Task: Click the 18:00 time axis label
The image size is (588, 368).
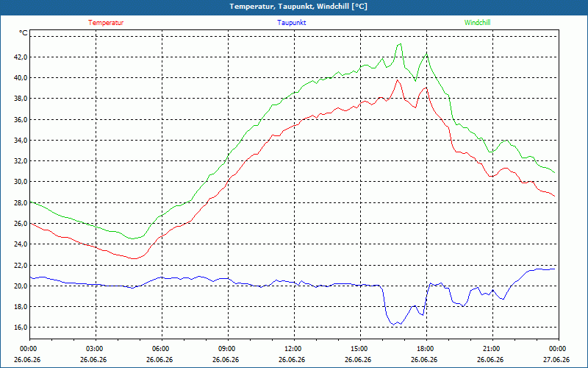Action: coord(427,349)
